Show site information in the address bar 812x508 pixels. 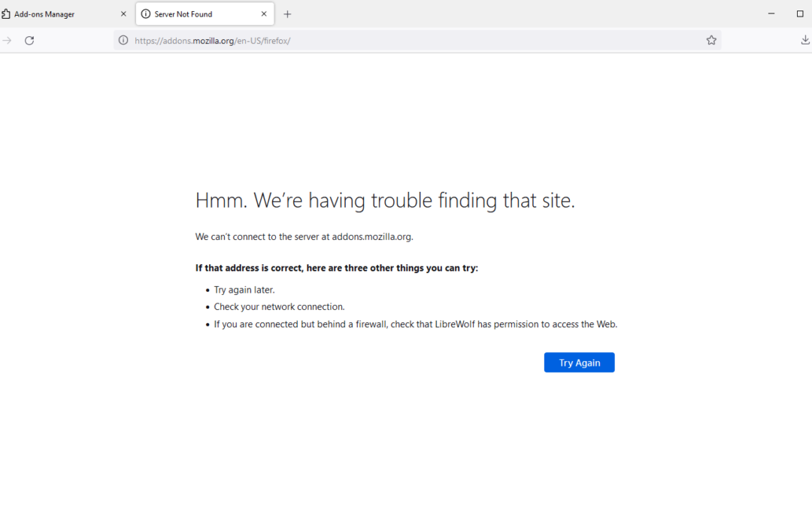[123, 41]
